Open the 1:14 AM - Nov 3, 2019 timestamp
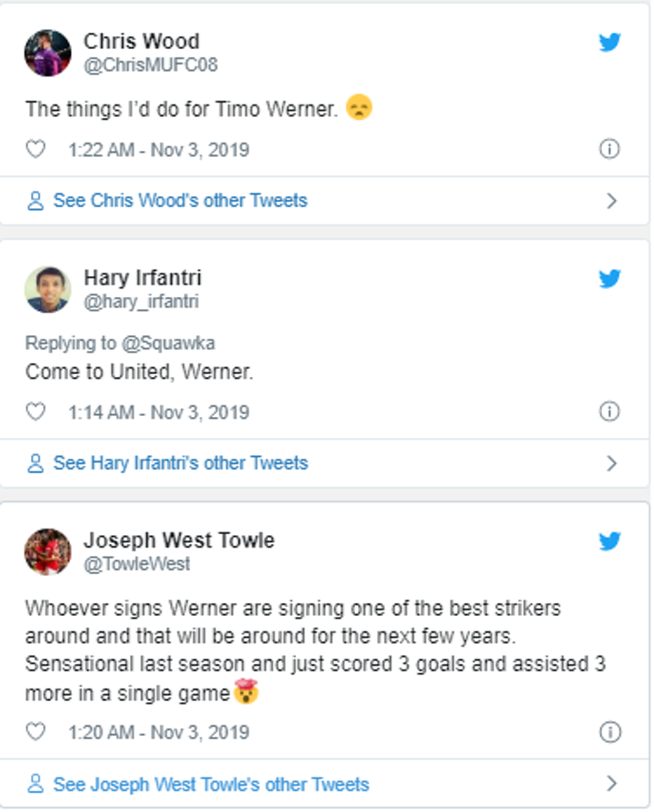Viewport: 654px width, 812px height. pyautogui.click(x=158, y=411)
